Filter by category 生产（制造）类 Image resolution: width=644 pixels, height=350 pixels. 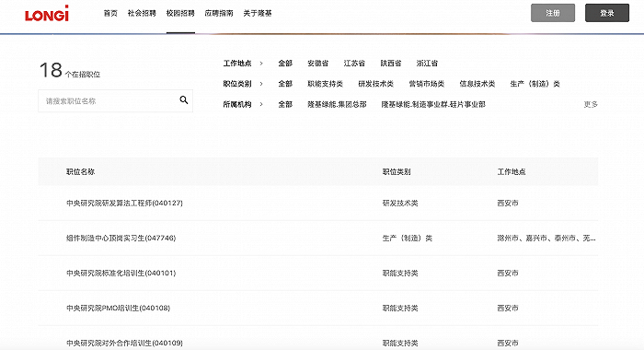tap(535, 84)
